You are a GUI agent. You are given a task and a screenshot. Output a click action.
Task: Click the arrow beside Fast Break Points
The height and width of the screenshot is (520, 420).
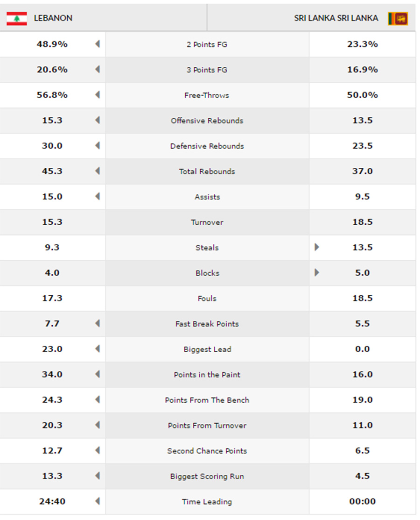[98, 323]
